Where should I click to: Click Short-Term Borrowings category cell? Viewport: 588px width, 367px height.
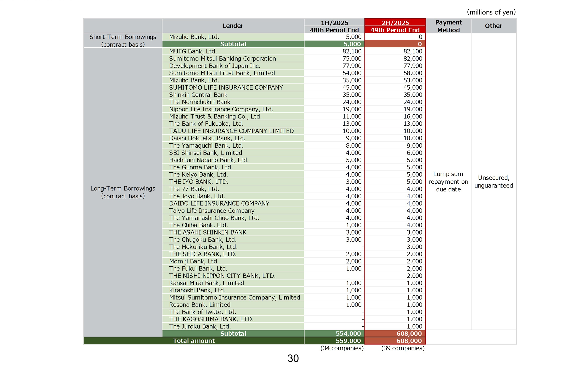(x=123, y=40)
